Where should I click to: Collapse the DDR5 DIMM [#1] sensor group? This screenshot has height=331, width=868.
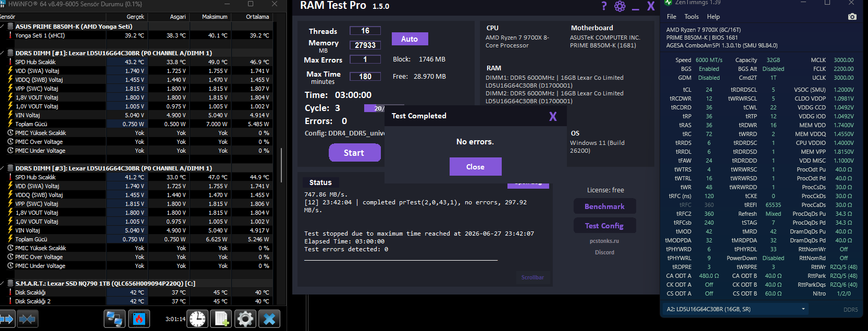click(x=3, y=53)
